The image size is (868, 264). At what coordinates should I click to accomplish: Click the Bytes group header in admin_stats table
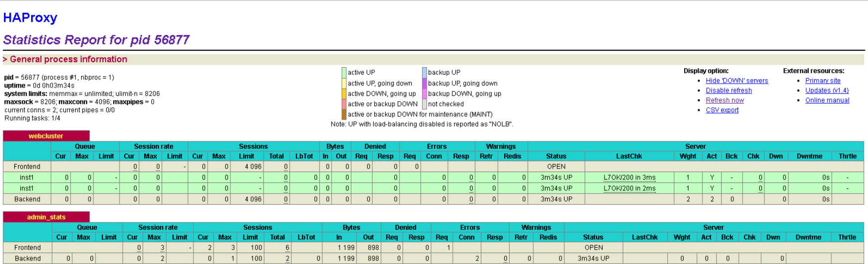[351, 227]
